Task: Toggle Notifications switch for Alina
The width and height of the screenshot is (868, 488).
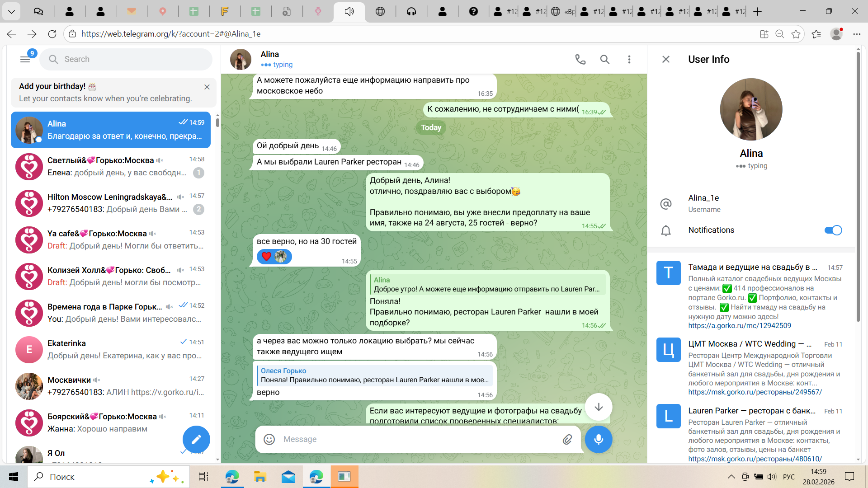Action: (833, 230)
